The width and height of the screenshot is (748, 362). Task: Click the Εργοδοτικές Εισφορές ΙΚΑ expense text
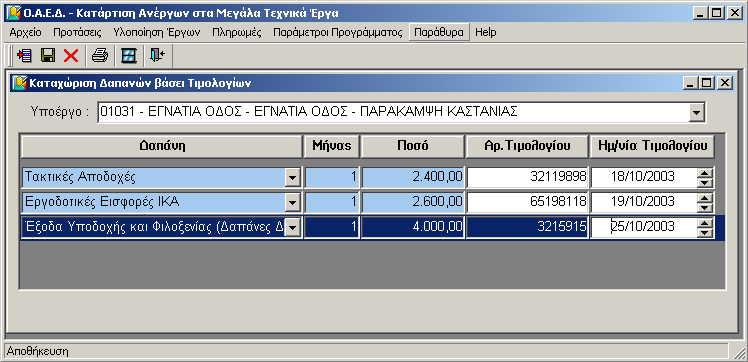[102, 202]
